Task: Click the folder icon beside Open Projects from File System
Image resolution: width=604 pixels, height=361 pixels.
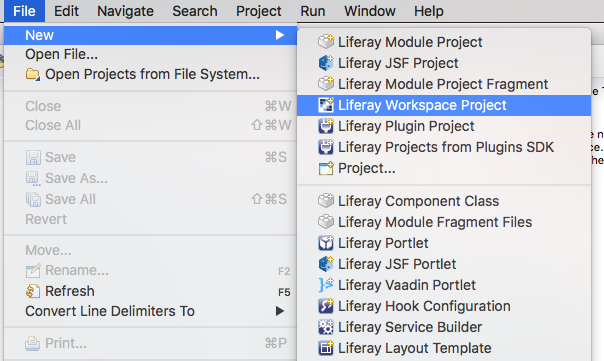Action: (x=33, y=74)
